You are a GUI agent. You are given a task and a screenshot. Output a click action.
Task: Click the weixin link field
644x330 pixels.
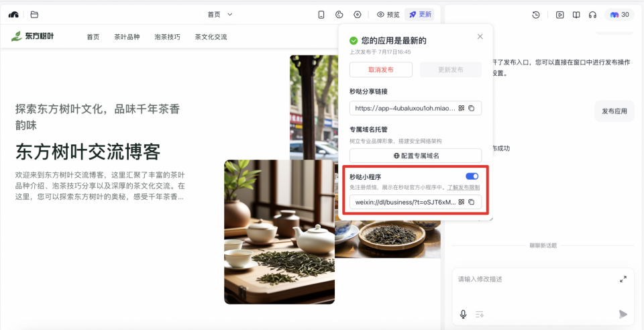pos(415,202)
